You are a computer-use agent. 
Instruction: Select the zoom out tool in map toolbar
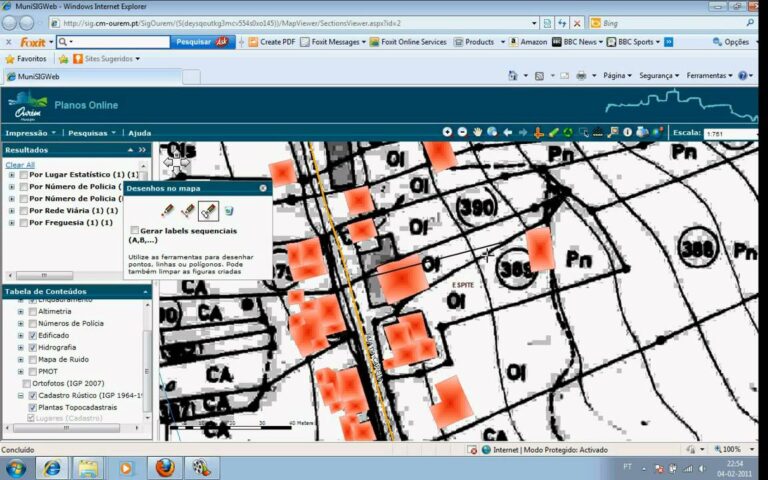click(462, 132)
